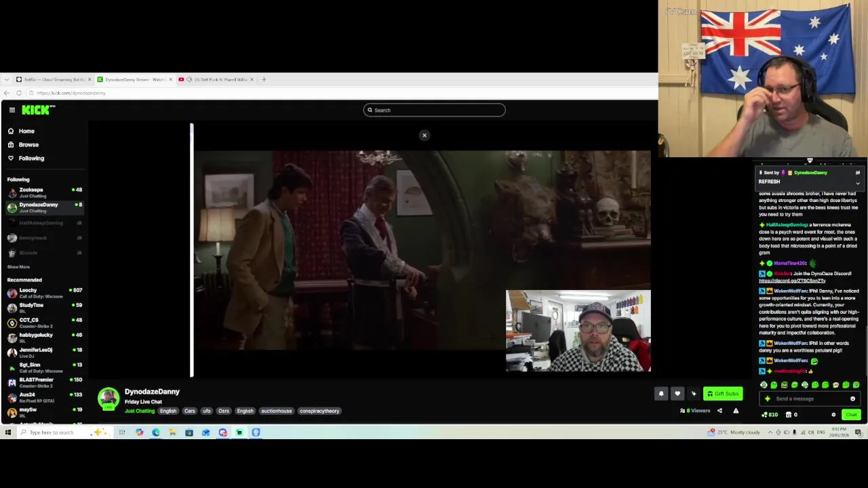This screenshot has width=868, height=488.
Task: Open the Windows Start menu
Action: 8,432
